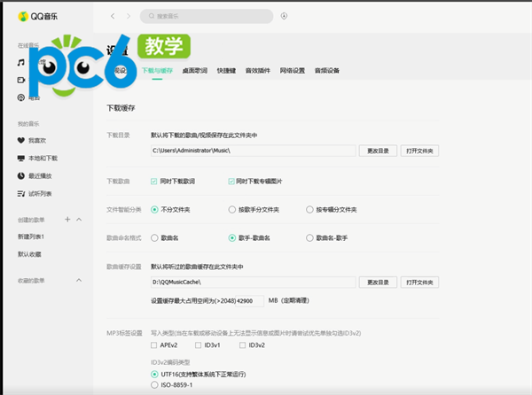Click the cache size field showing 42900
The image size is (532, 395).
click(x=250, y=301)
